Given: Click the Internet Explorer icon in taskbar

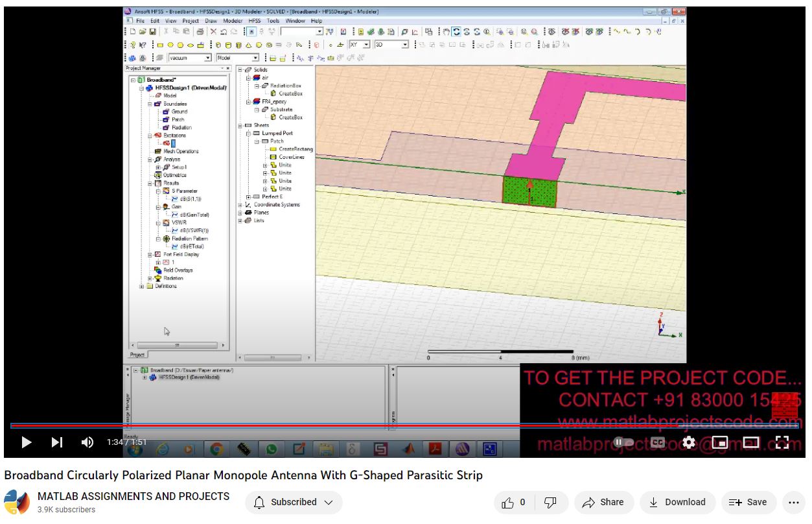Looking at the screenshot, I should [x=162, y=448].
